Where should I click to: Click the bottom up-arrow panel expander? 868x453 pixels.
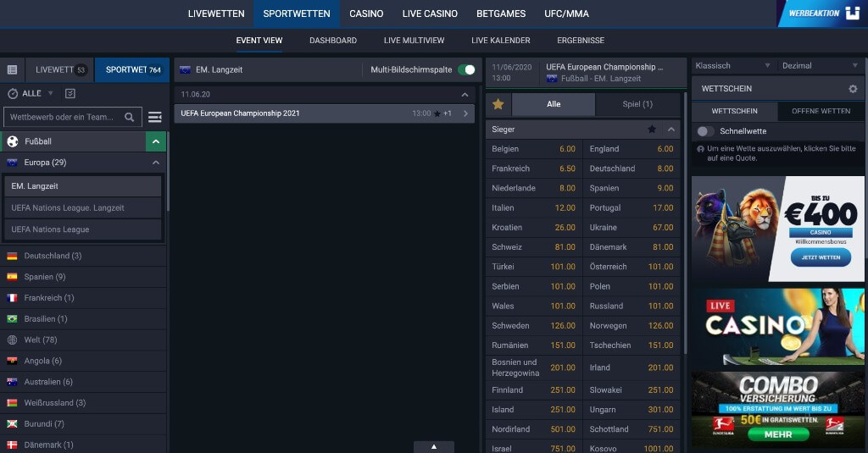434,446
